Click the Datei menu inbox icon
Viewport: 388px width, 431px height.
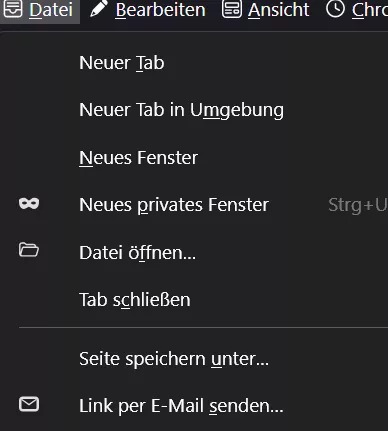click(13, 8)
